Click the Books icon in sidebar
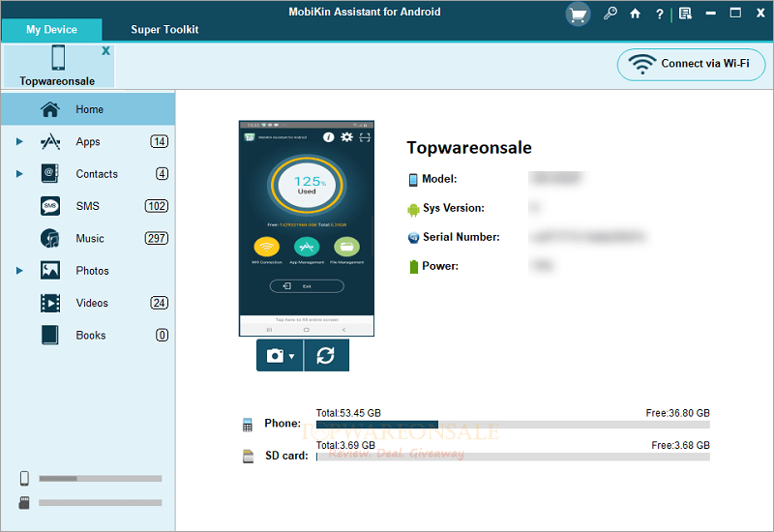774x532 pixels. [x=50, y=335]
